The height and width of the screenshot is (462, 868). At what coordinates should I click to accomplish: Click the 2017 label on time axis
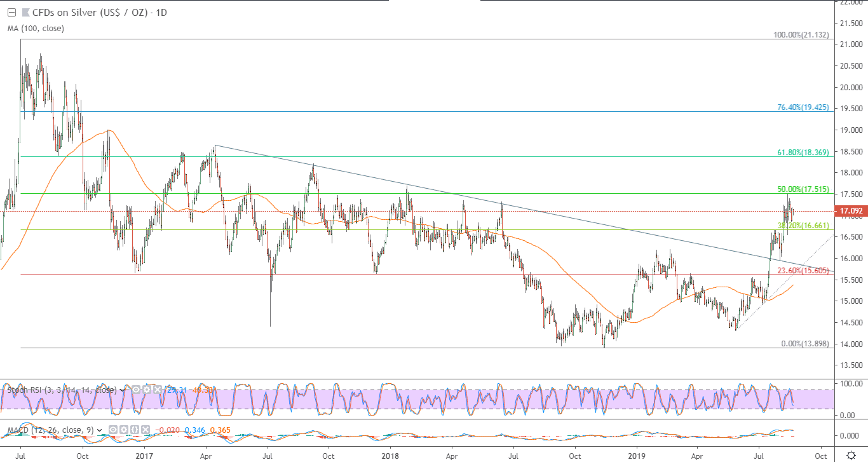(x=144, y=456)
